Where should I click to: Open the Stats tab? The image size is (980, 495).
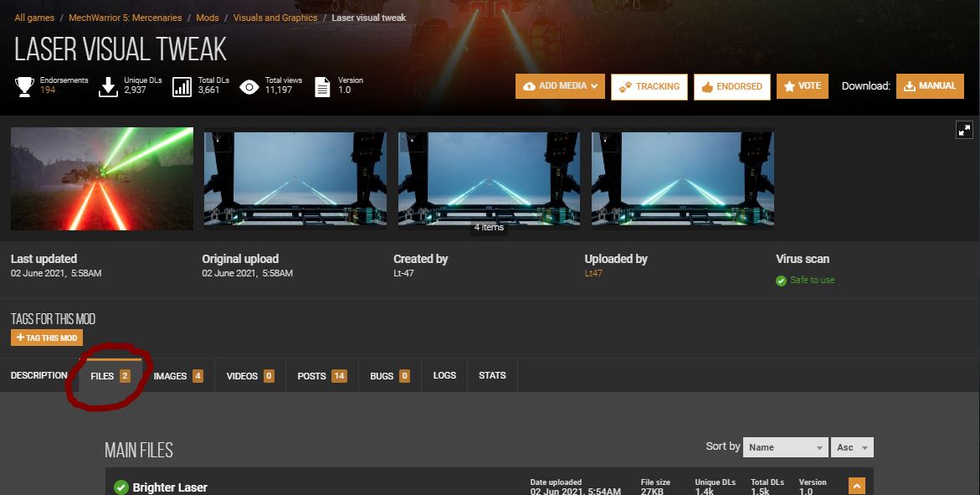tap(492, 375)
